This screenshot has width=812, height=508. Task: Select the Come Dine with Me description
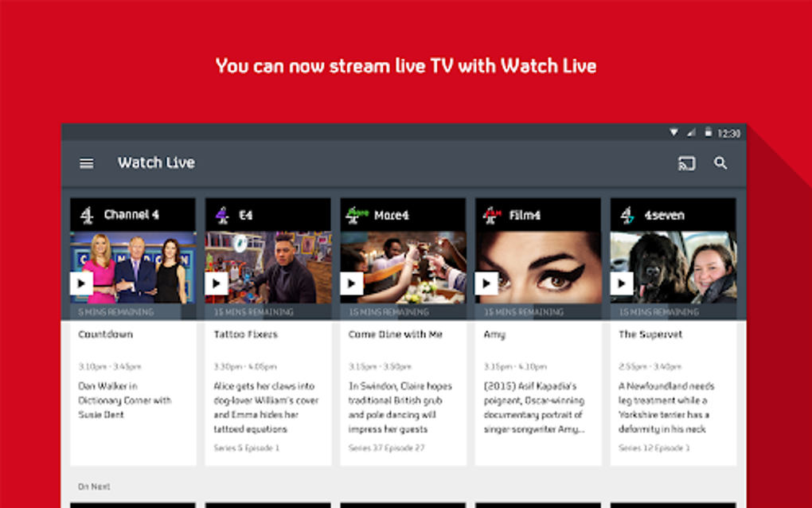[x=400, y=408]
